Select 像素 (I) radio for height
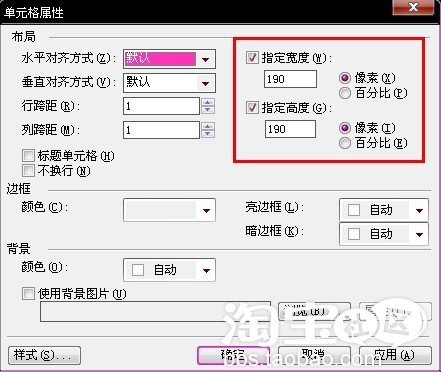441x372 pixels. [345, 128]
